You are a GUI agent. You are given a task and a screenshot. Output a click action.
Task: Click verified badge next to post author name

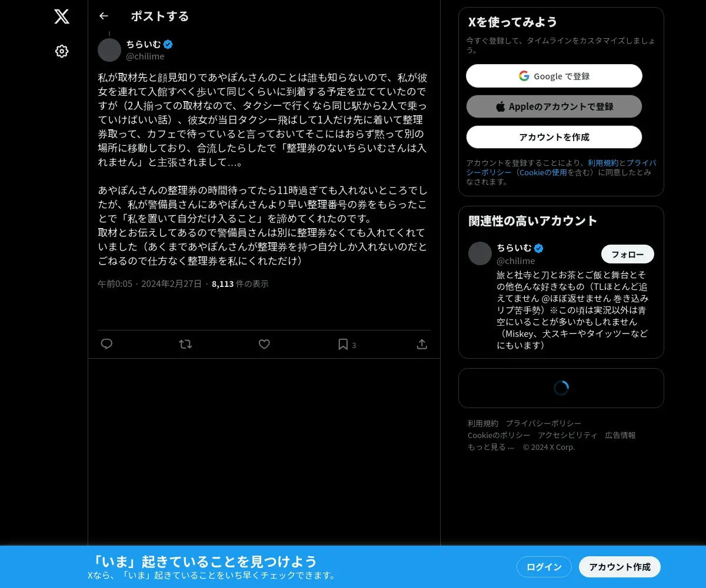[x=168, y=44]
